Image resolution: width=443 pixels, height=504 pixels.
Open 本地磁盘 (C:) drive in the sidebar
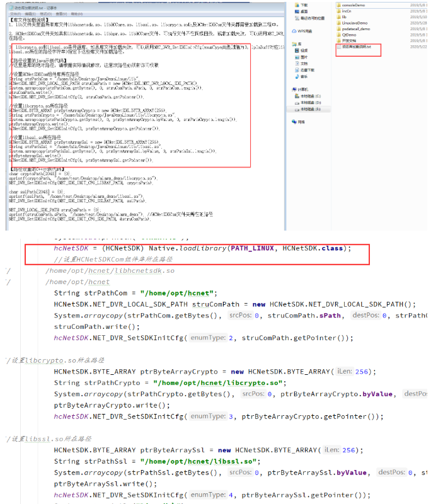[308, 96]
